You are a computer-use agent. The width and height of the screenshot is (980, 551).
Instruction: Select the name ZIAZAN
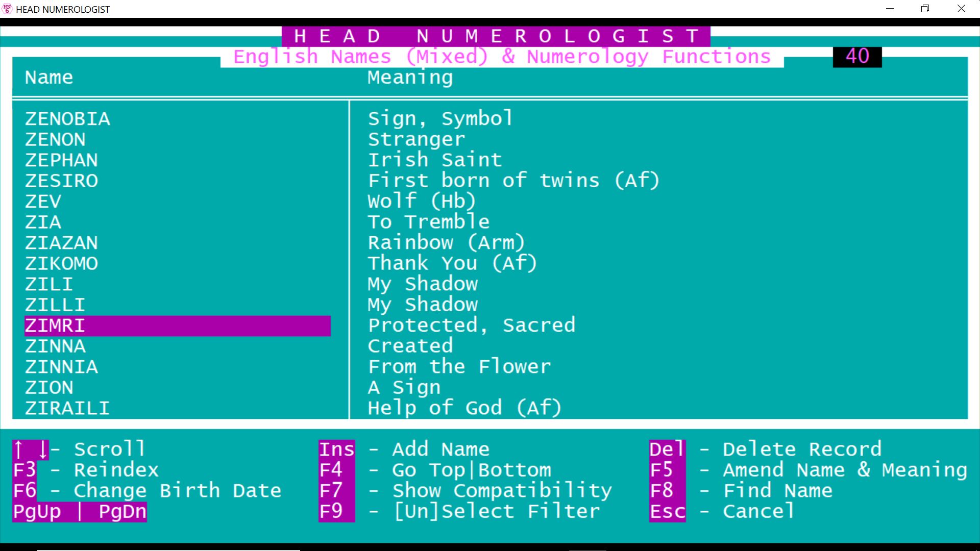point(61,243)
